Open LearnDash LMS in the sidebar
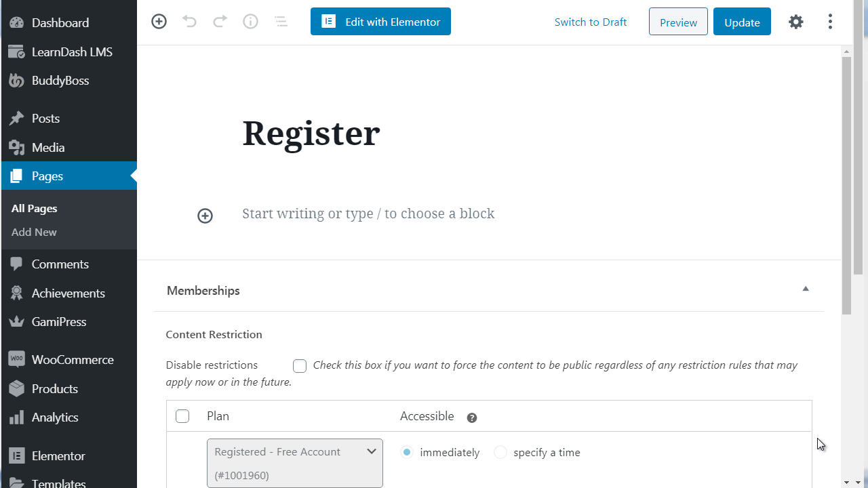Screen dimensions: 868x488 point(72,52)
